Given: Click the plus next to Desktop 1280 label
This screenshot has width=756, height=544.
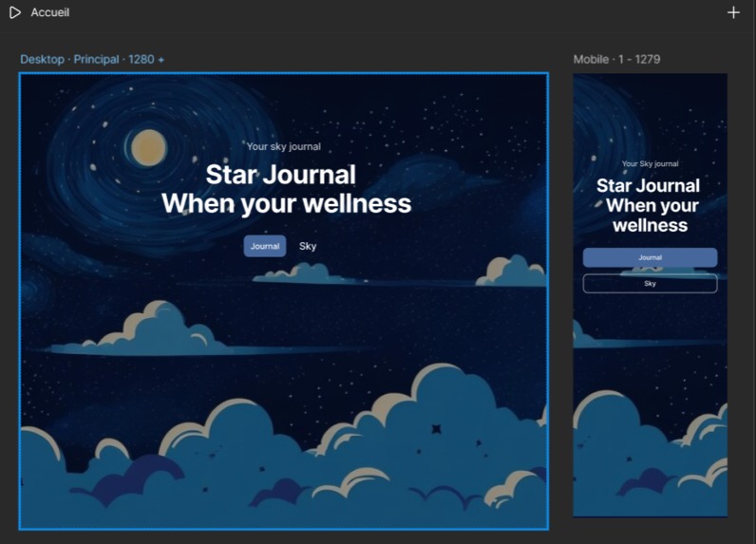Looking at the screenshot, I should click(161, 60).
